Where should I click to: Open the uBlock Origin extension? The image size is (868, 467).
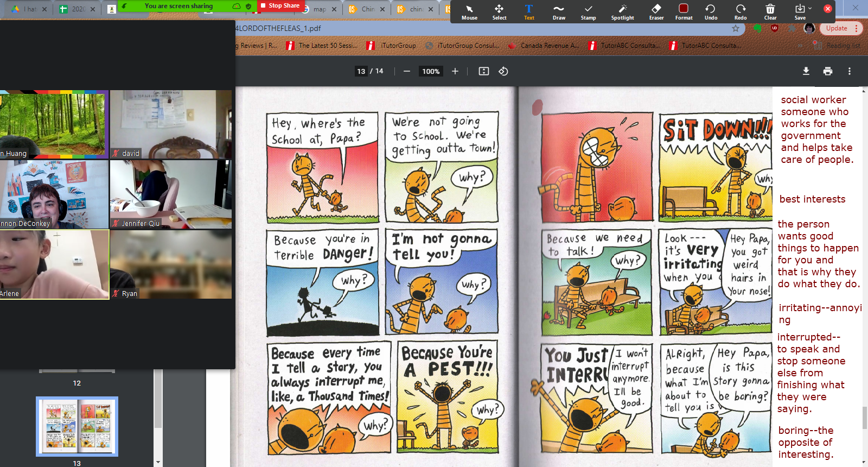775,28
